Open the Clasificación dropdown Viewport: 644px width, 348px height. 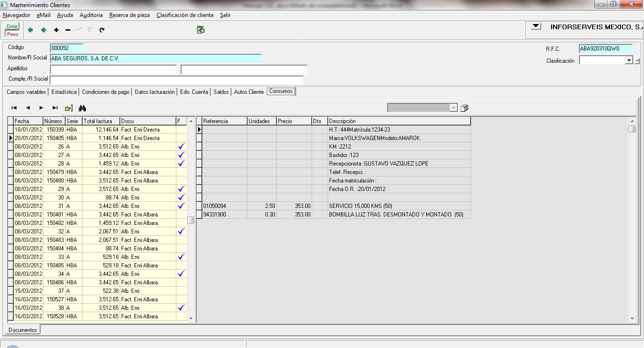(x=628, y=61)
